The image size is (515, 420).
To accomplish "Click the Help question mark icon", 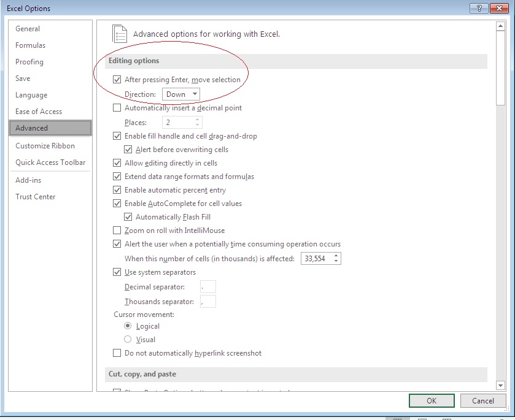I will coord(479,8).
